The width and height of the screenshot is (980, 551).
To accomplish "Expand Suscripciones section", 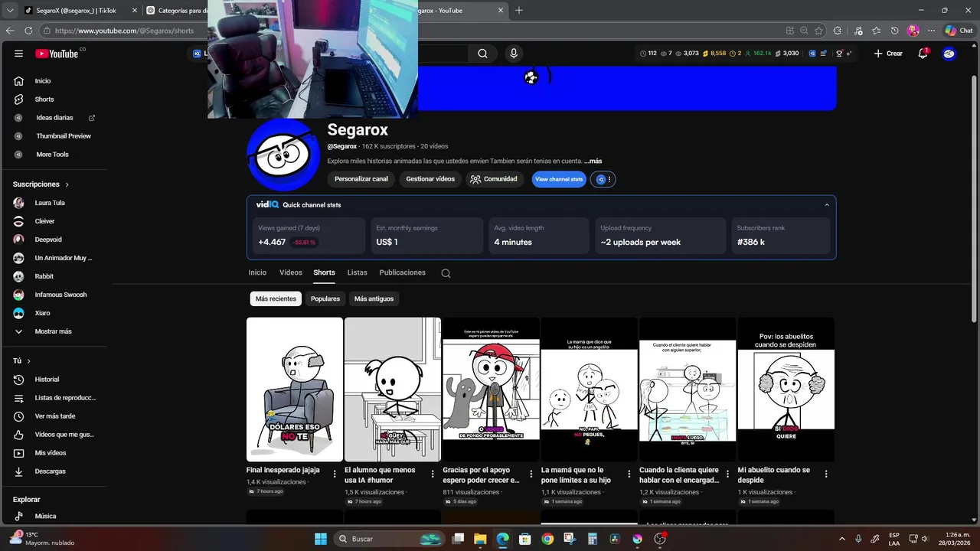I will (x=41, y=184).
